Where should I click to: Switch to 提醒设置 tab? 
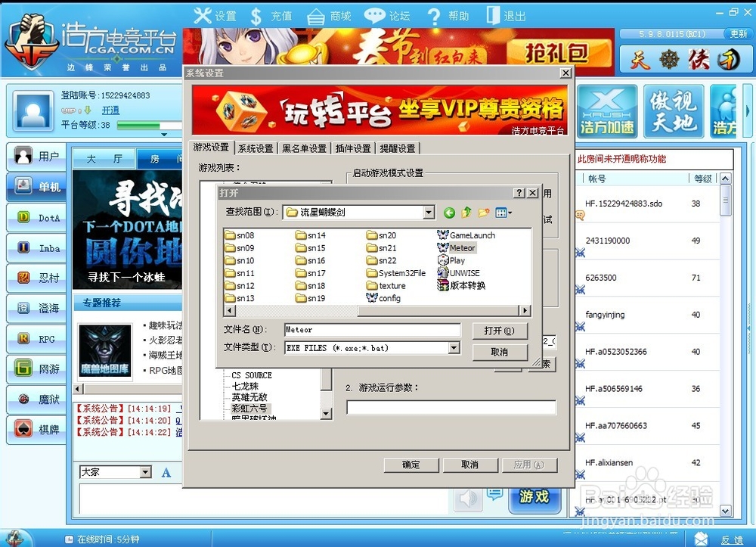[x=398, y=148]
